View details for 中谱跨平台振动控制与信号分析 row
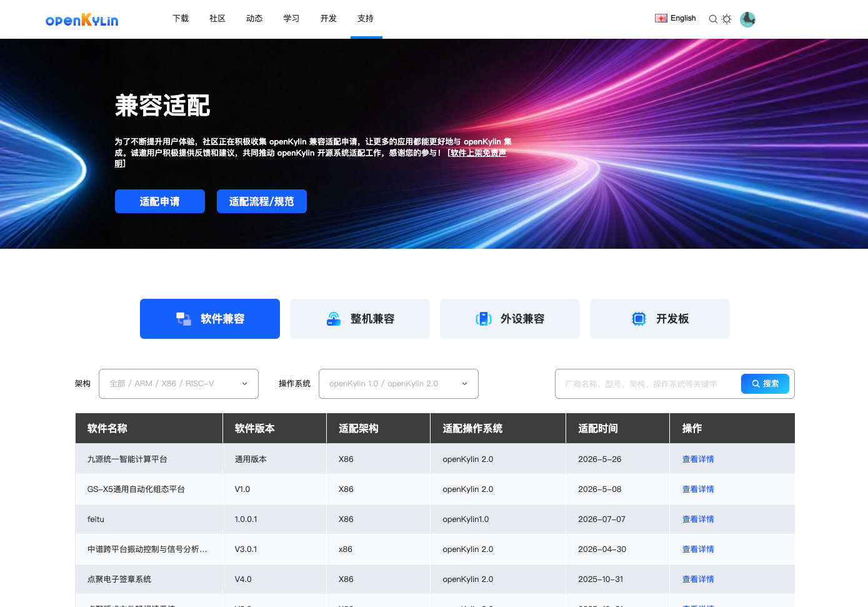868x607 pixels. click(698, 549)
